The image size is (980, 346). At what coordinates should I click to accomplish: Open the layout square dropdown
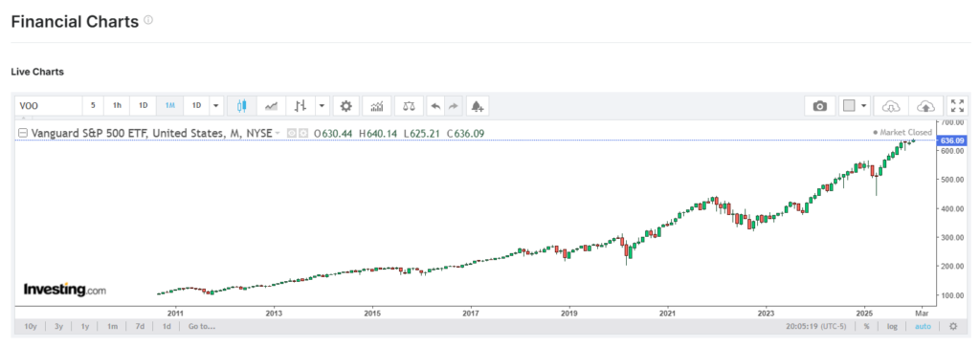click(x=855, y=105)
